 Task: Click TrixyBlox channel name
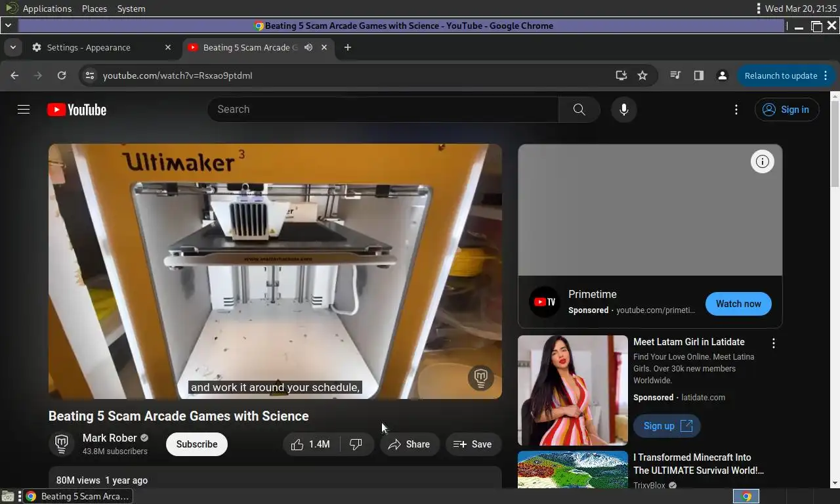pos(650,485)
